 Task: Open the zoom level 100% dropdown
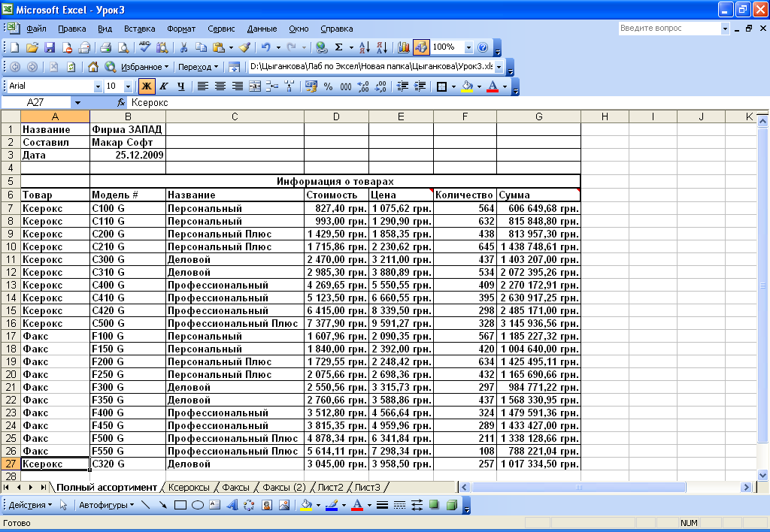468,47
